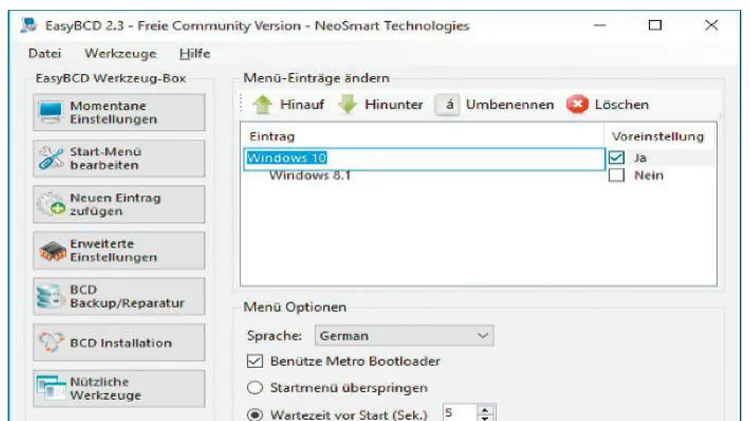This screenshot has height=421, width=750.
Task: Close the EasyBCD window
Action: pyautogui.click(x=711, y=25)
